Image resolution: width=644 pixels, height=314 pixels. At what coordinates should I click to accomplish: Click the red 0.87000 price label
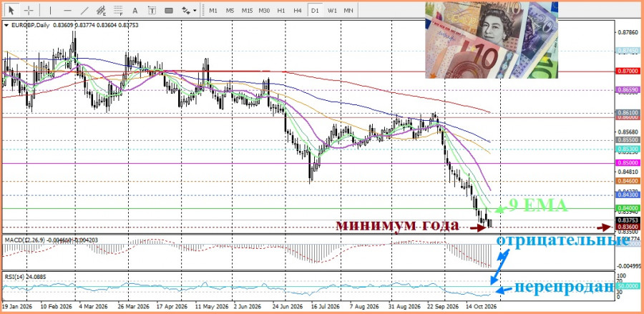point(628,71)
